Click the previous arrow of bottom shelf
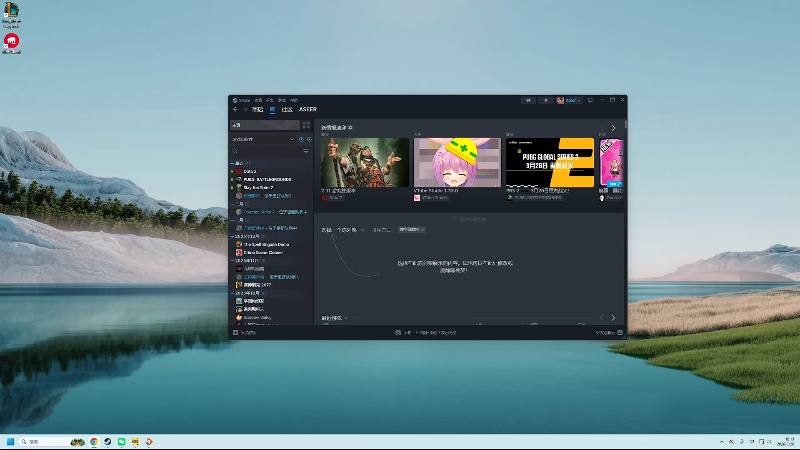This screenshot has width=800, height=450. point(602,317)
